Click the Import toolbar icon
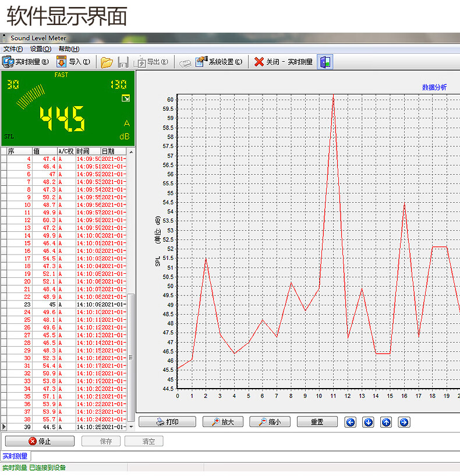The height and width of the screenshot is (476, 460). pyautogui.click(x=61, y=62)
